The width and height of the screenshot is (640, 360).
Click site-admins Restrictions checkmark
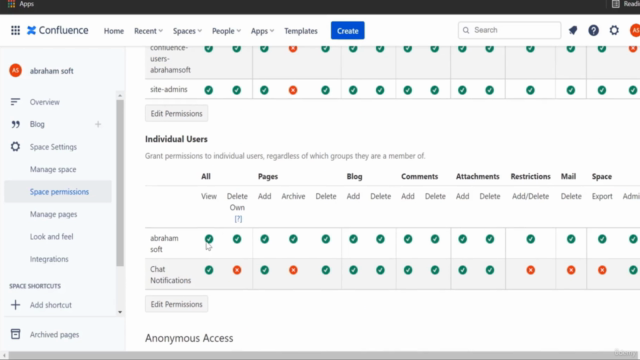click(530, 90)
